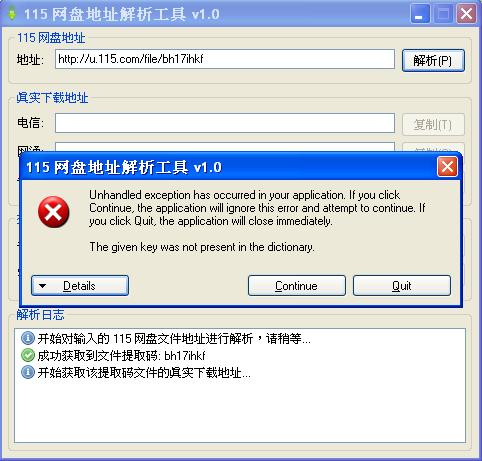Image resolution: width=482 pixels, height=461 pixels.
Task: Click the last blue info icon in log
Action: (28, 372)
